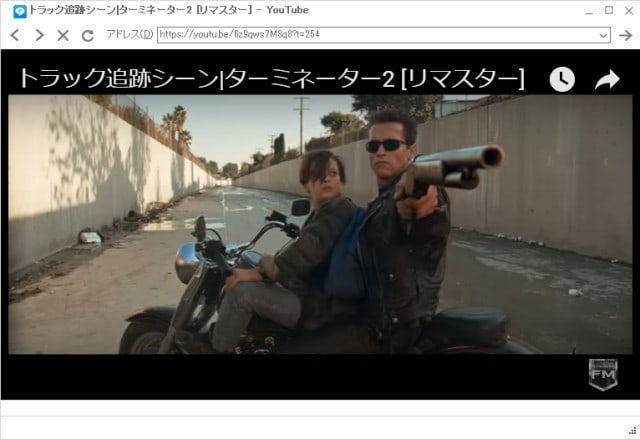640x439 pixels.
Task: Expand the address bar history dropdown
Action: point(603,35)
